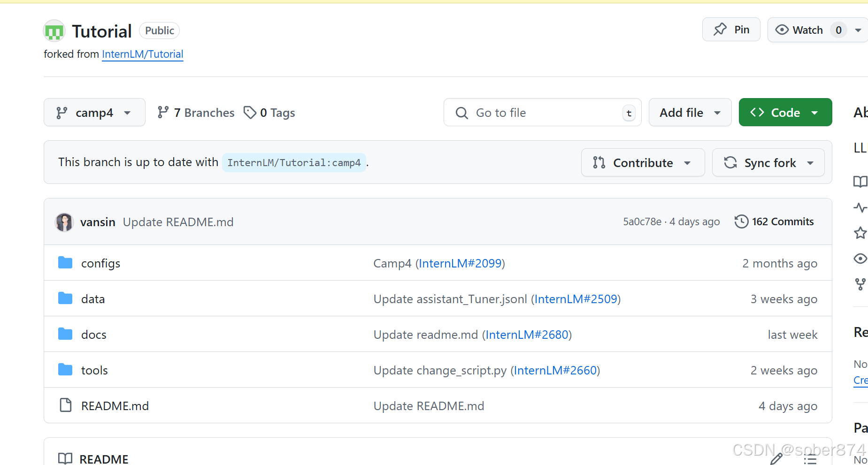Click the pull request icon in Contribute
The width and height of the screenshot is (868, 465).
599,162
